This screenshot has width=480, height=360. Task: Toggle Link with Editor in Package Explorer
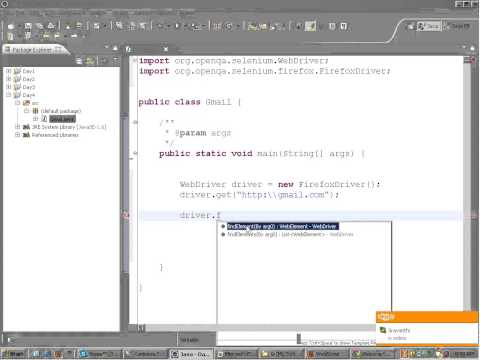90,61
